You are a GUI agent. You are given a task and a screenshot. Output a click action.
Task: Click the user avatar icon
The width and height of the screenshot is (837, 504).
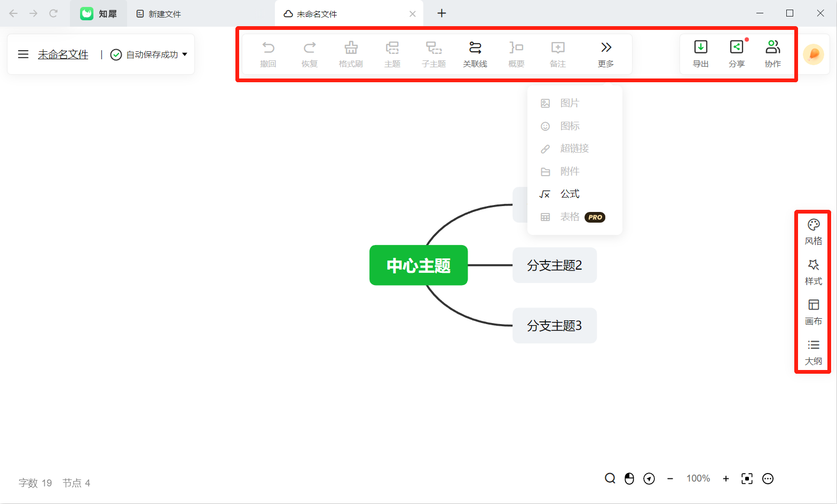click(x=814, y=54)
